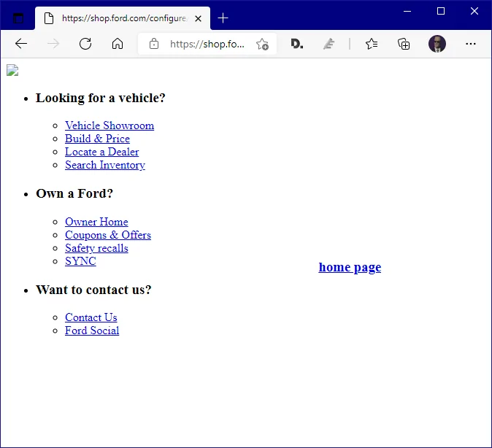Follow the bold home page link
This screenshot has height=448, width=492.
coord(350,267)
